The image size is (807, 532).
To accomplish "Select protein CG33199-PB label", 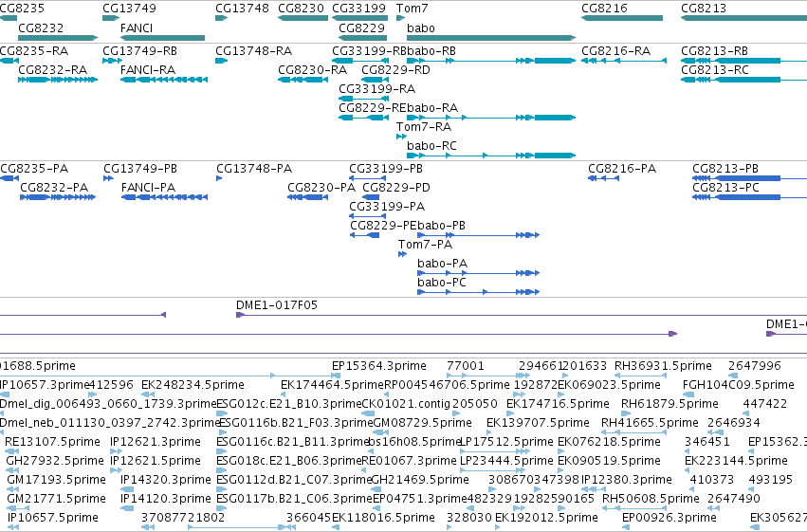I will click(x=386, y=168).
